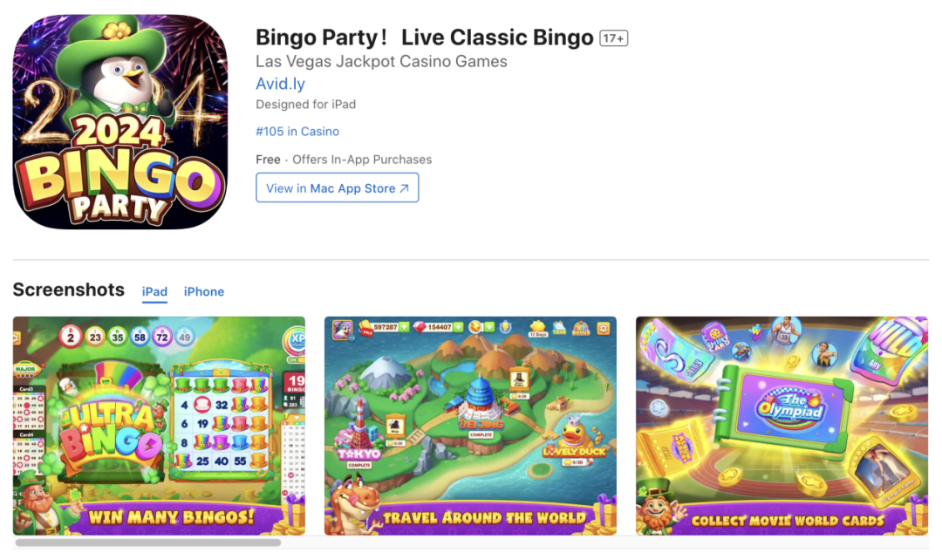Switch to the iPad screenshots tab
942x560 pixels.
pyautogui.click(x=154, y=291)
